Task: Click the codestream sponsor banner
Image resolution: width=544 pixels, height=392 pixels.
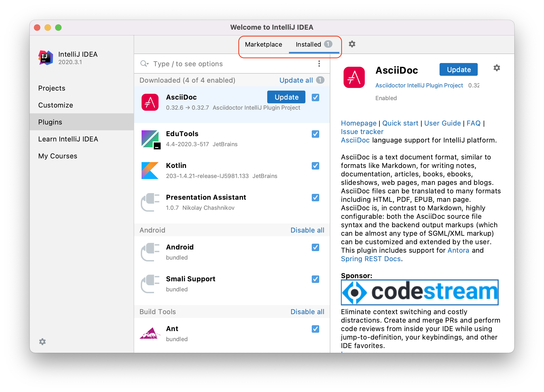Action: pyautogui.click(x=420, y=292)
